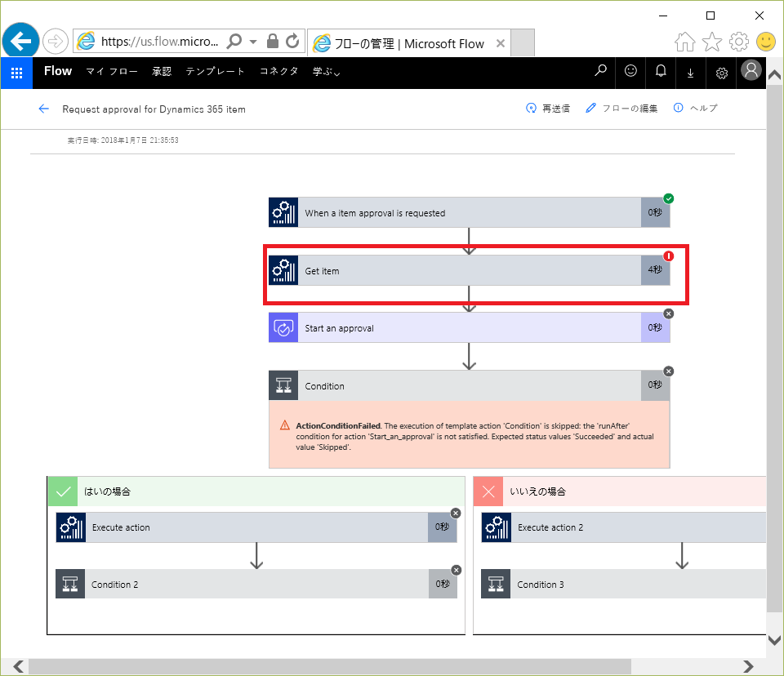Click the yellow smiley feedback icon
784x676 pixels.
coord(765,42)
